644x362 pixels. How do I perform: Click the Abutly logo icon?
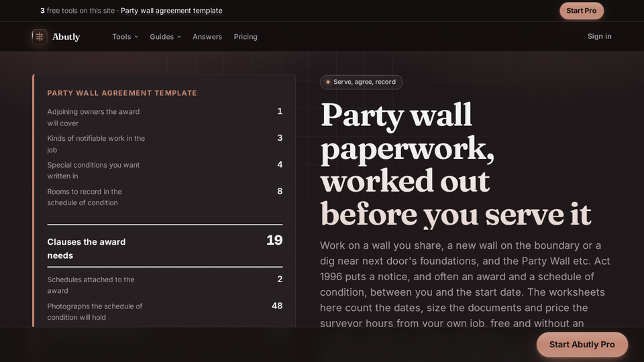tap(40, 36)
